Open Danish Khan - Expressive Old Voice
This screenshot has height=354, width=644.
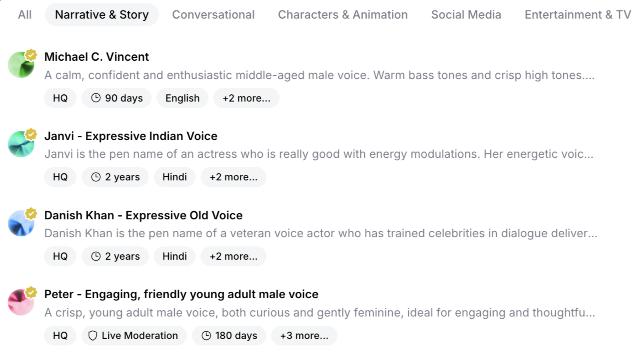tap(143, 216)
